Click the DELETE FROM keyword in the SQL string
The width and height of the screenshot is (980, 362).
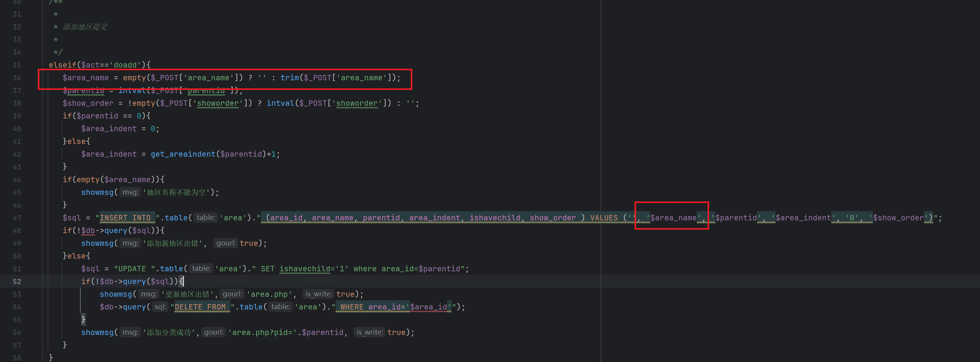(200, 307)
